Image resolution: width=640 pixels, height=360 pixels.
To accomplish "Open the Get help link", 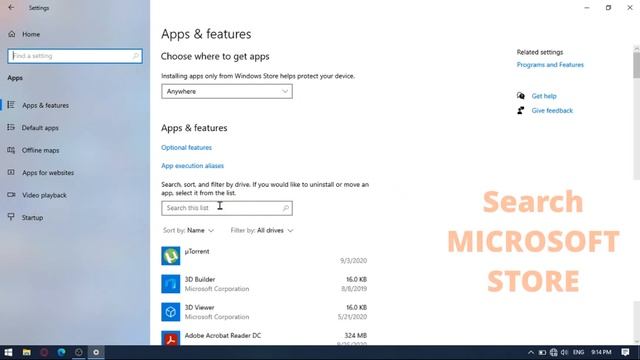I will [544, 96].
